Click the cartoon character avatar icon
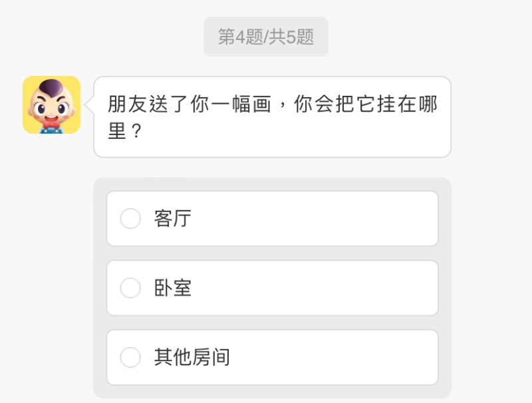Viewport: 532px width, 403px height. pos(51,104)
